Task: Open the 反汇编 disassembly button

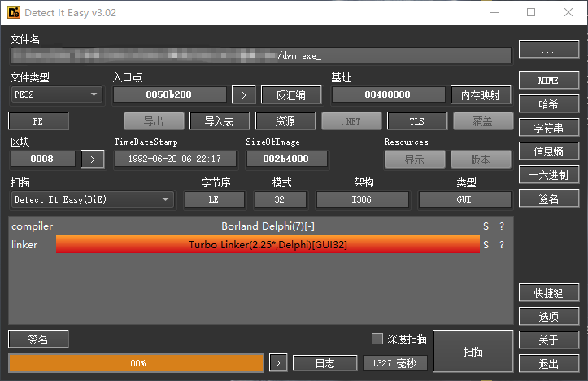Action: [x=291, y=94]
